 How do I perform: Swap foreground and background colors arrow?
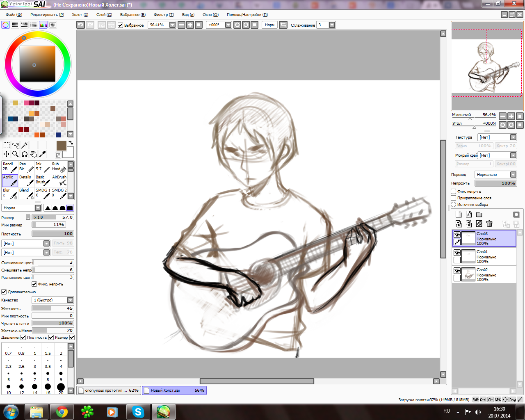click(x=71, y=143)
